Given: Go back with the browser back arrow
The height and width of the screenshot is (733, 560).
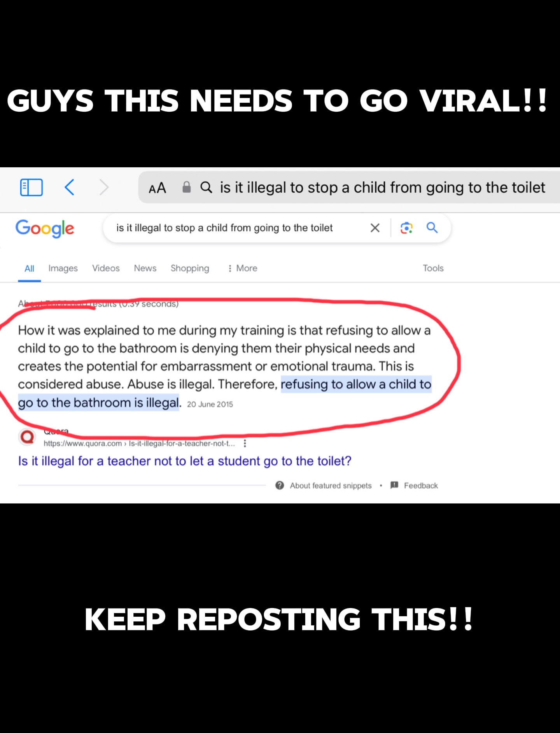Looking at the screenshot, I should (x=69, y=188).
